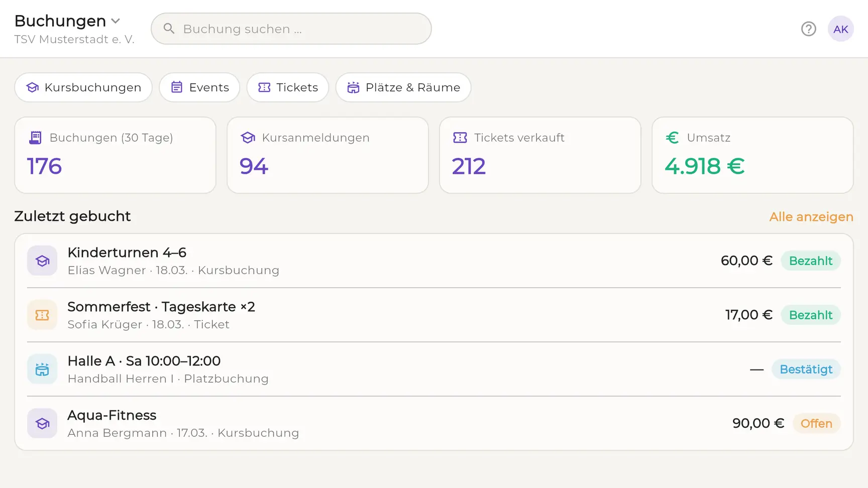
Task: Click the Umsatz value 4.918 €
Action: click(x=705, y=166)
